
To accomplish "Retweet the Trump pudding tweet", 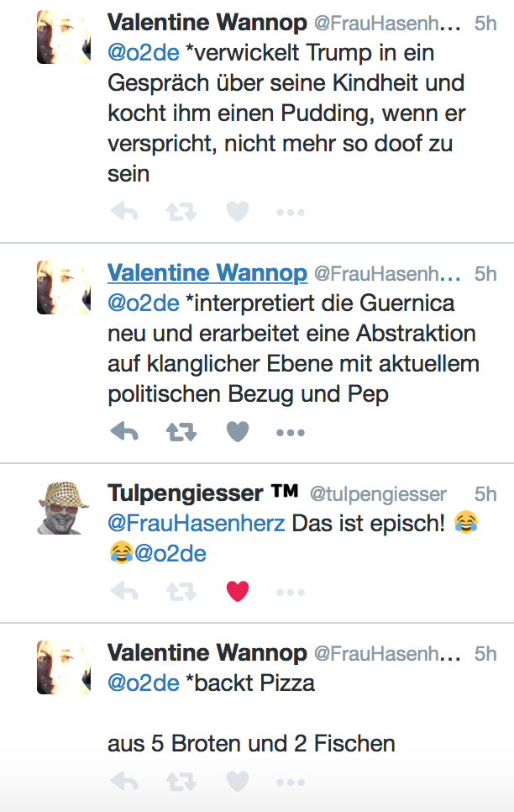I will [181, 212].
